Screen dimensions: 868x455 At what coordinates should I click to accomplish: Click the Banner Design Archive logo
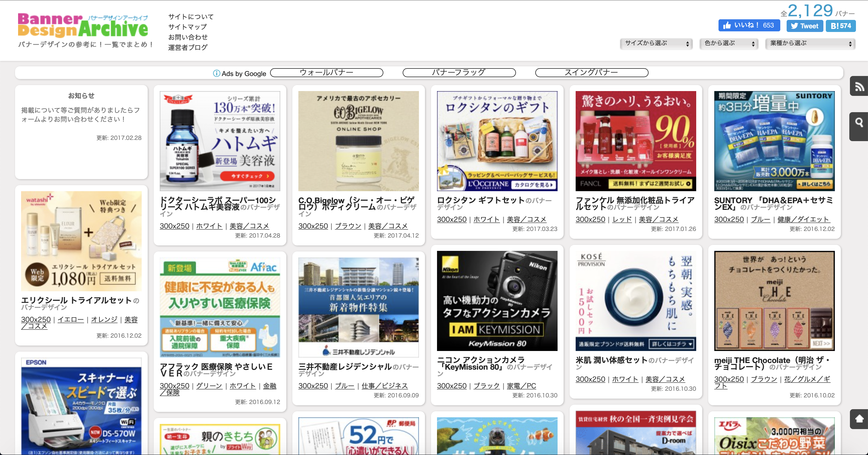83,26
